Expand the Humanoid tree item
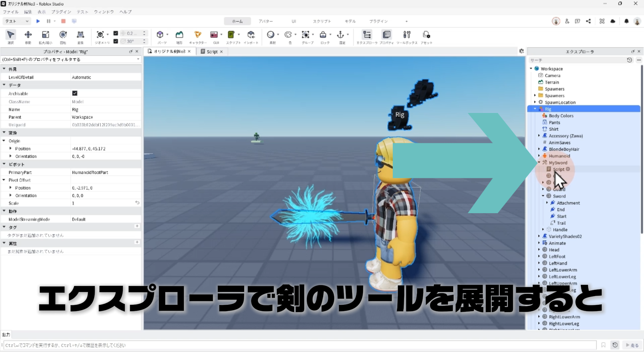 pyautogui.click(x=539, y=156)
